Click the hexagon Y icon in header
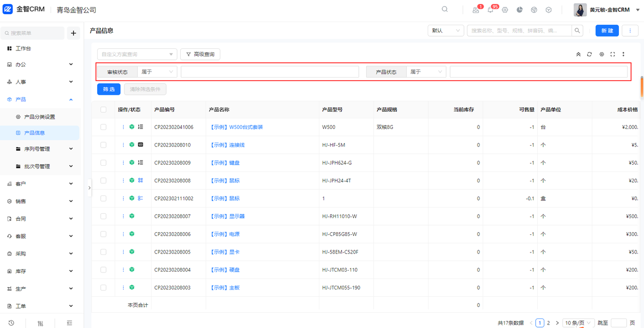 tap(549, 10)
